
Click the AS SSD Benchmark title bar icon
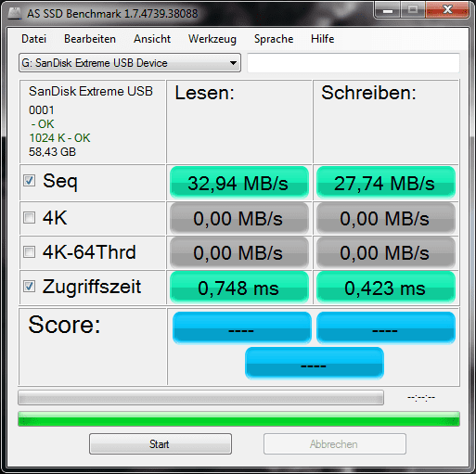pos(15,13)
